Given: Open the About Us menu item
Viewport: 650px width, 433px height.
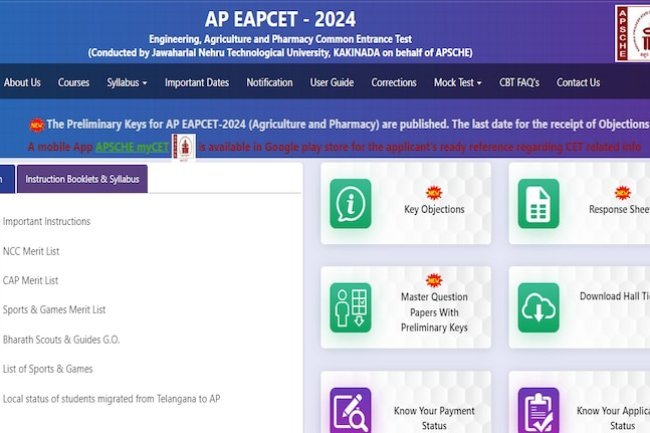Looking at the screenshot, I should click(x=22, y=82).
